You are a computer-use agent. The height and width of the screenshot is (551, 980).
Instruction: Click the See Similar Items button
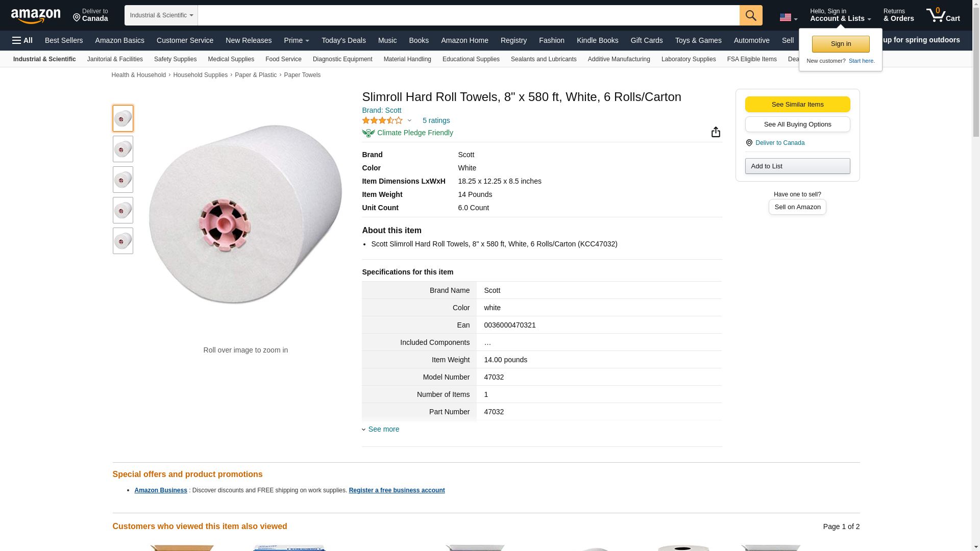coord(797,105)
